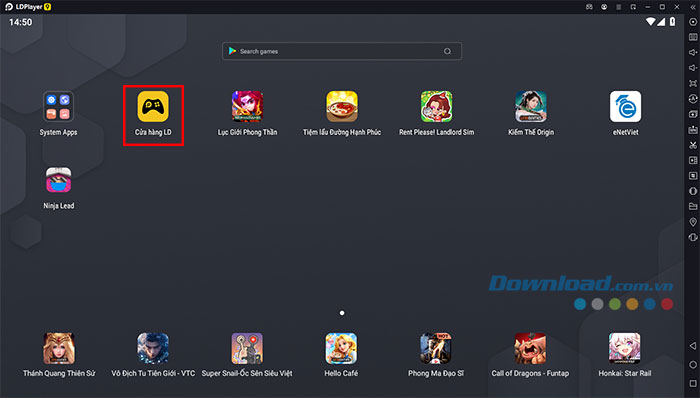
Task: Click the home screen page indicator dot
Action: [342, 313]
